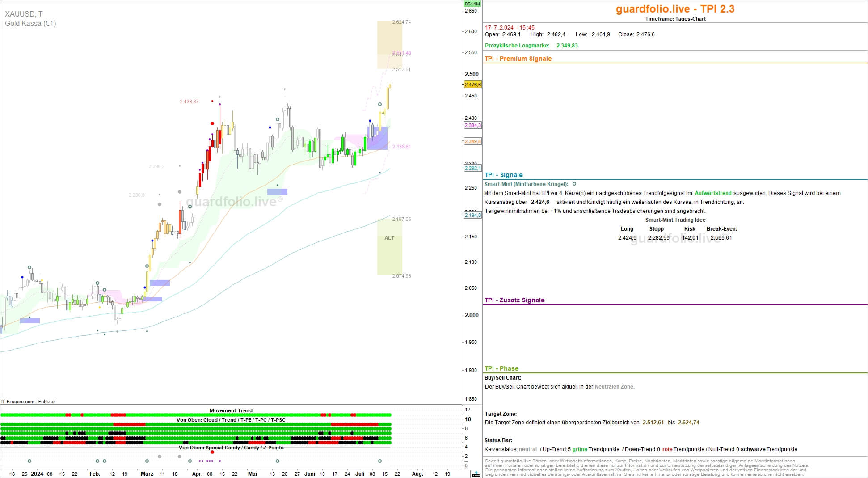Click the 2.187,06 level label on chart
Image resolution: width=868 pixels, height=478 pixels.
point(401,219)
